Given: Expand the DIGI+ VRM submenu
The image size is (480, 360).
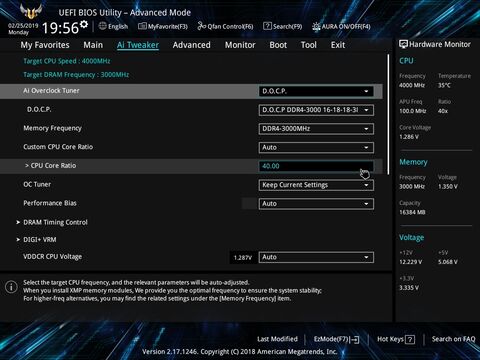Looking at the screenshot, I should click(36, 240).
